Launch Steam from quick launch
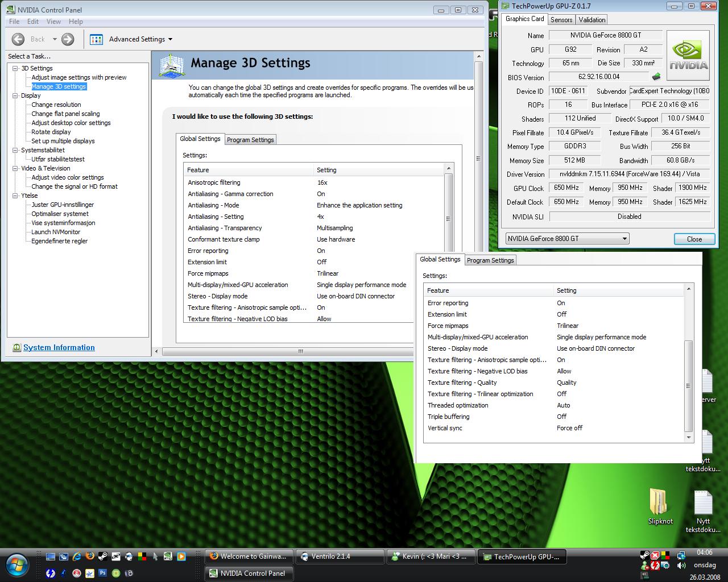 102,556
